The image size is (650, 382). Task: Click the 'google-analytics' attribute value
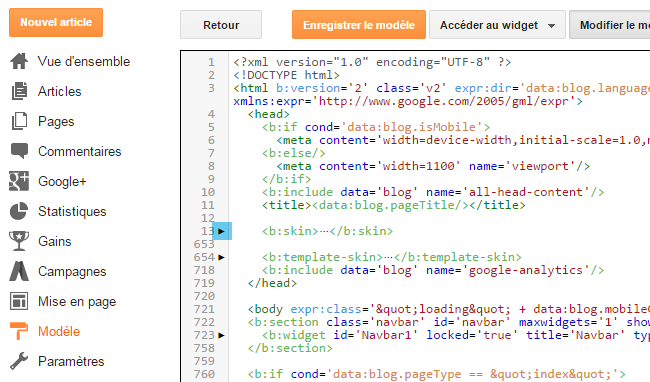(x=529, y=270)
